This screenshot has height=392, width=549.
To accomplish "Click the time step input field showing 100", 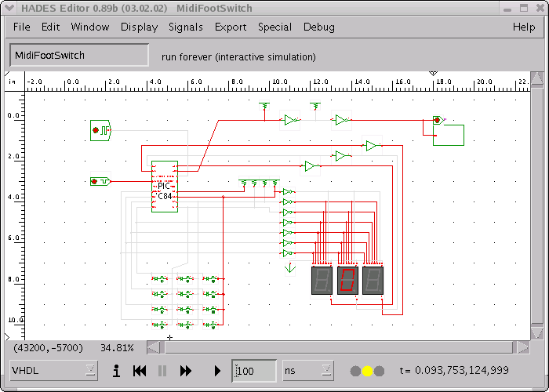I will pos(255,371).
